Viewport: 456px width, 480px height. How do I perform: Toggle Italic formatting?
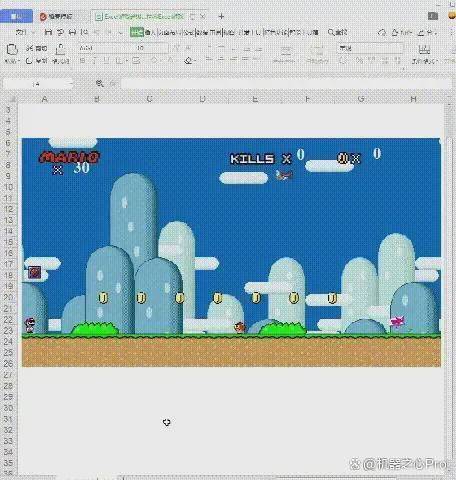coord(94,61)
